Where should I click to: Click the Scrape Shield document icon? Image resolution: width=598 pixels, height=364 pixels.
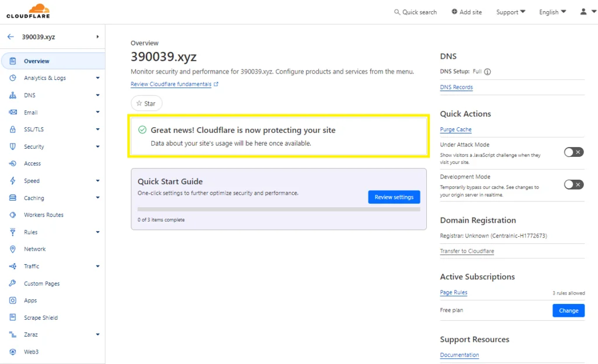pos(13,317)
